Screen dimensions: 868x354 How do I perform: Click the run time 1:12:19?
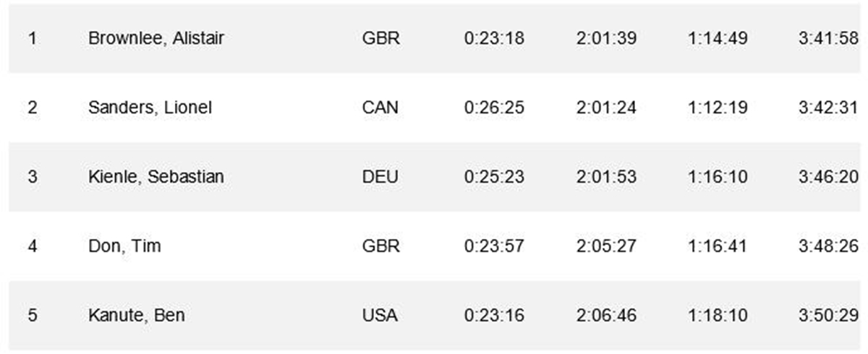click(718, 108)
